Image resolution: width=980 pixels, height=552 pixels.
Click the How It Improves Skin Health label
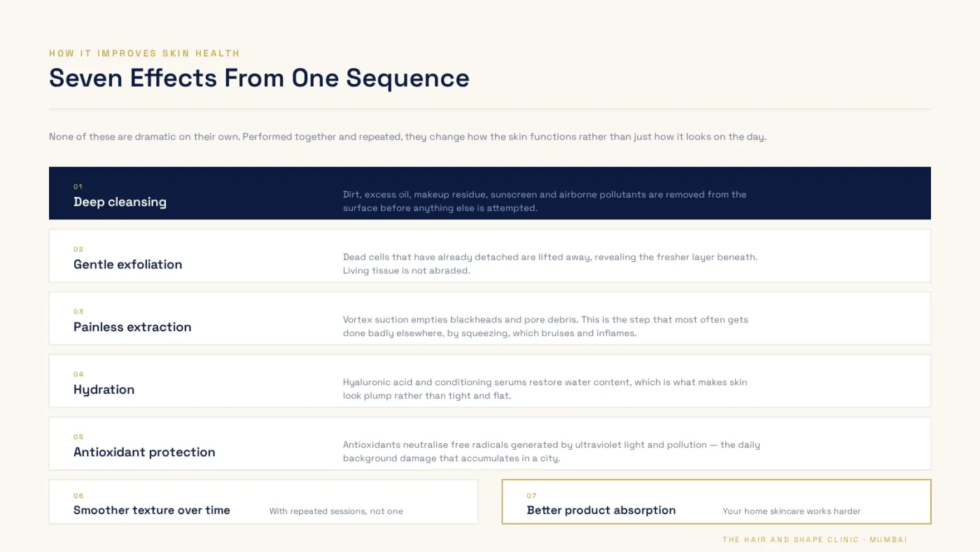[x=144, y=53]
